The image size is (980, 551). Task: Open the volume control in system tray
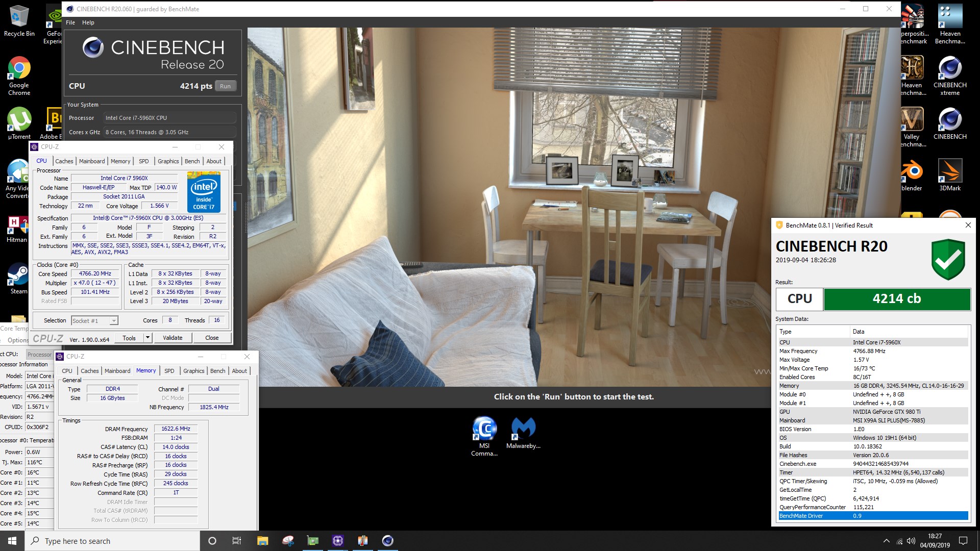coord(911,541)
